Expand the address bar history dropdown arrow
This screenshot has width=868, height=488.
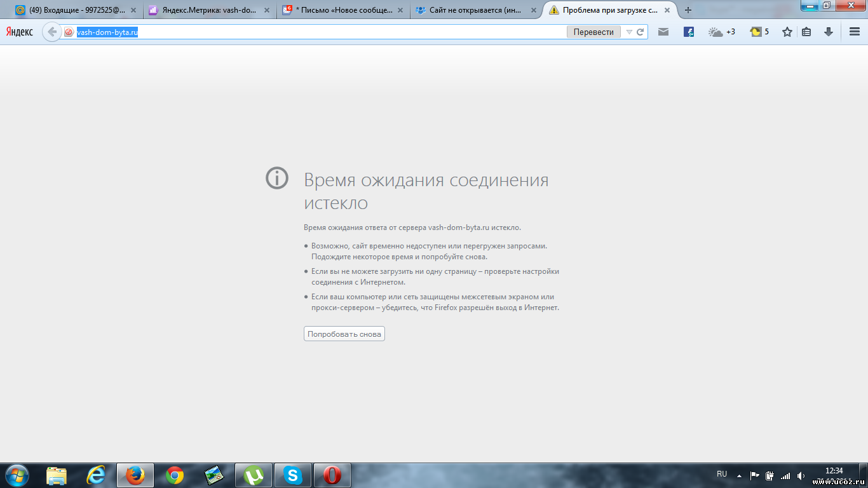point(629,32)
